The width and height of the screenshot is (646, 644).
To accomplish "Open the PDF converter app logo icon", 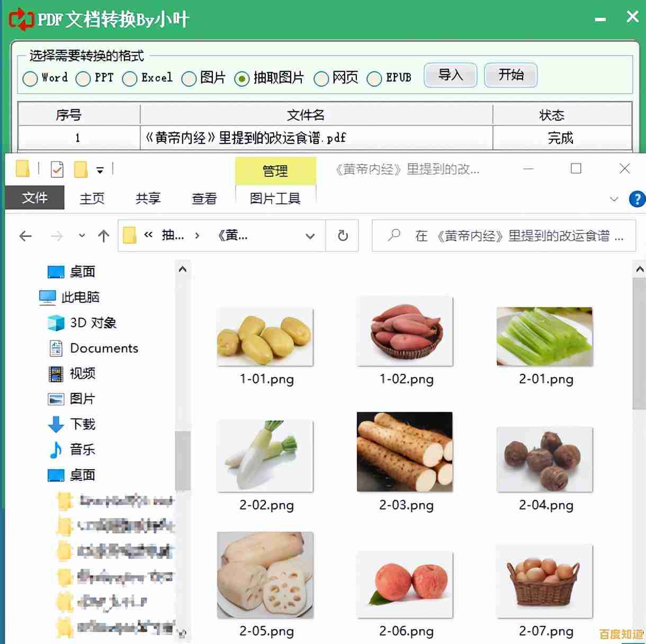I will point(20,18).
